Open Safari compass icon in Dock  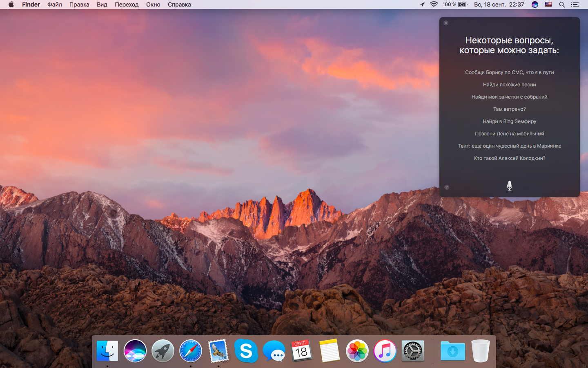coord(191,351)
